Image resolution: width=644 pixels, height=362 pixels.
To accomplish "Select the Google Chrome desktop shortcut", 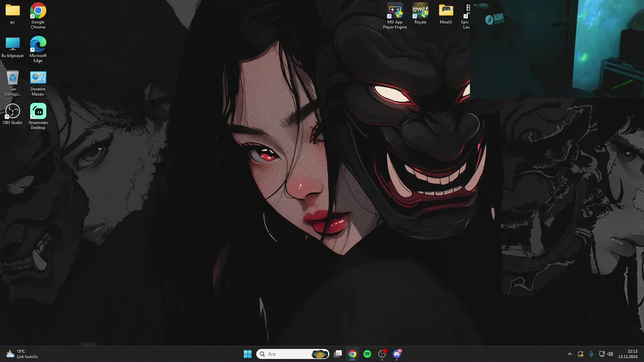I will coord(38,16).
